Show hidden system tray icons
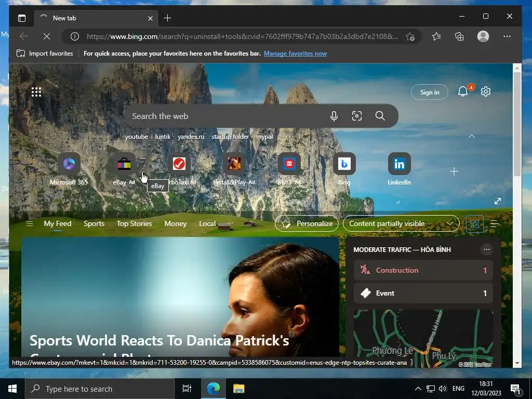The height and width of the screenshot is (399, 532). click(x=418, y=389)
